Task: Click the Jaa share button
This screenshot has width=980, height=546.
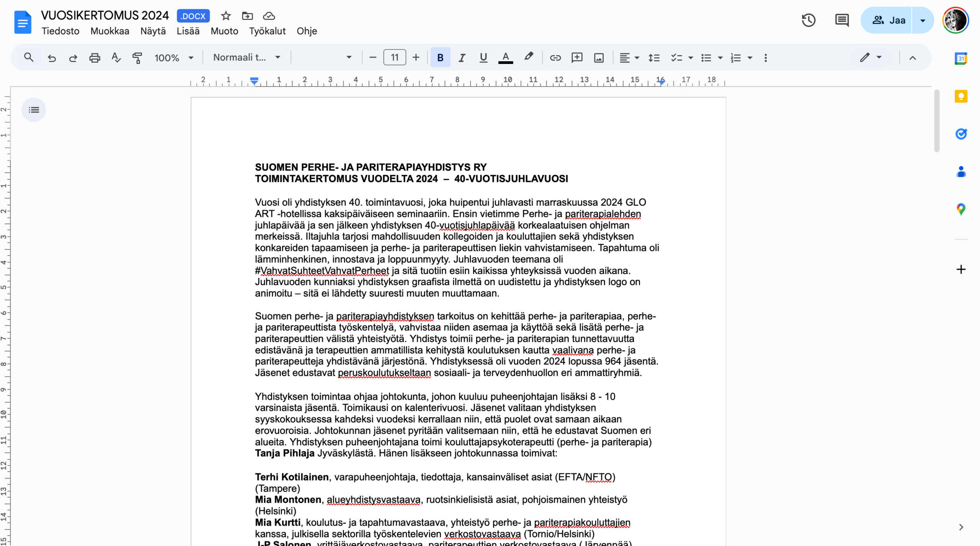Action: point(888,20)
